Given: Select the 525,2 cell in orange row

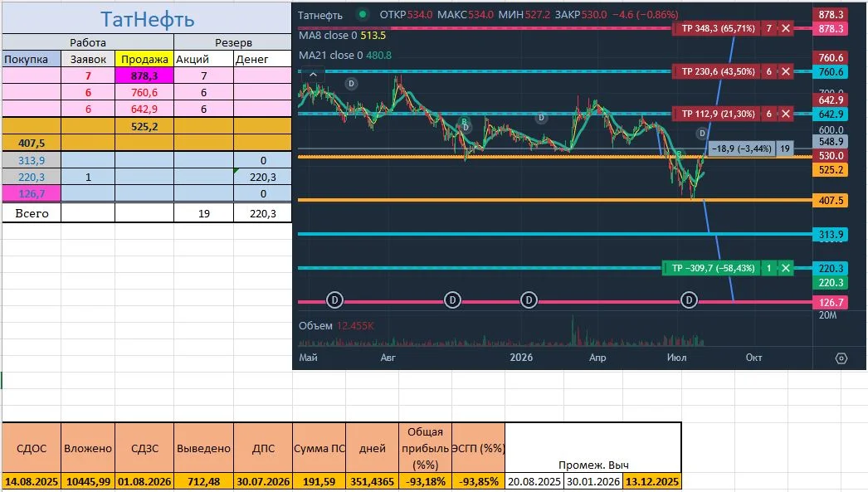Looking at the screenshot, I should tap(144, 126).
